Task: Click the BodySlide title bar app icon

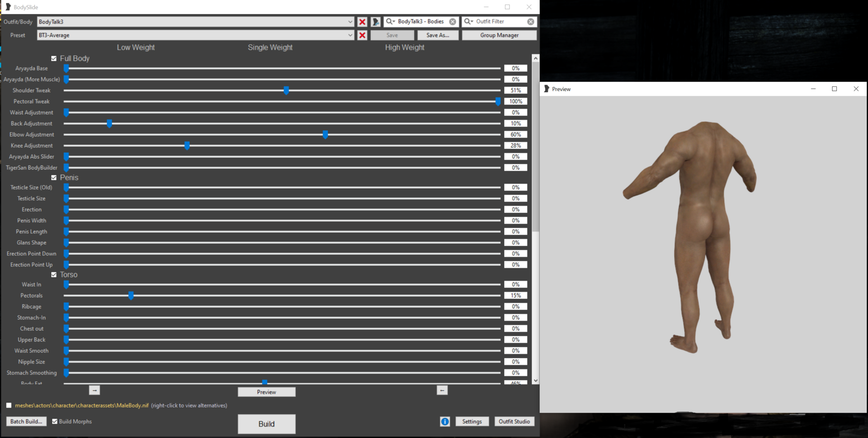Action: [8, 7]
